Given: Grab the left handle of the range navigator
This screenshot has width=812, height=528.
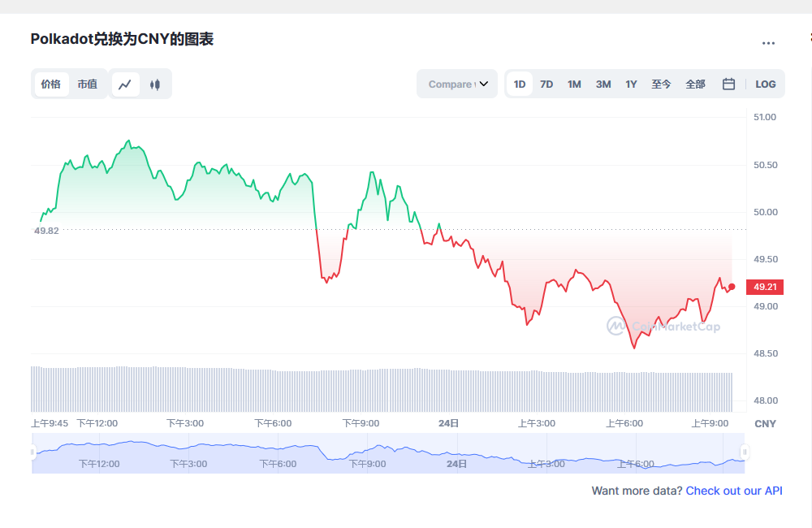Looking at the screenshot, I should tap(32, 452).
